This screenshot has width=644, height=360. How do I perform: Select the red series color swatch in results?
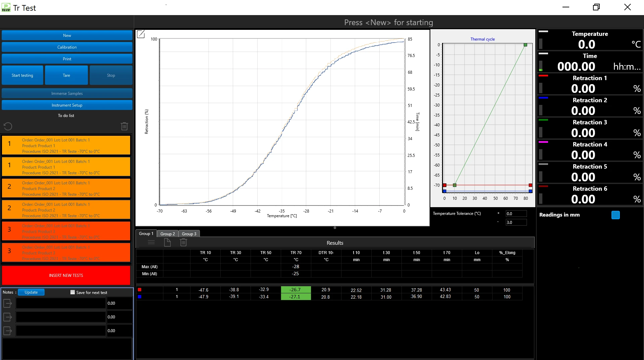[140, 290]
